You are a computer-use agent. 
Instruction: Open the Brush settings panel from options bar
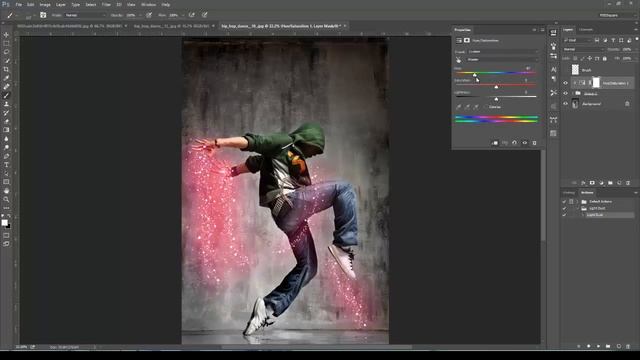click(43, 15)
